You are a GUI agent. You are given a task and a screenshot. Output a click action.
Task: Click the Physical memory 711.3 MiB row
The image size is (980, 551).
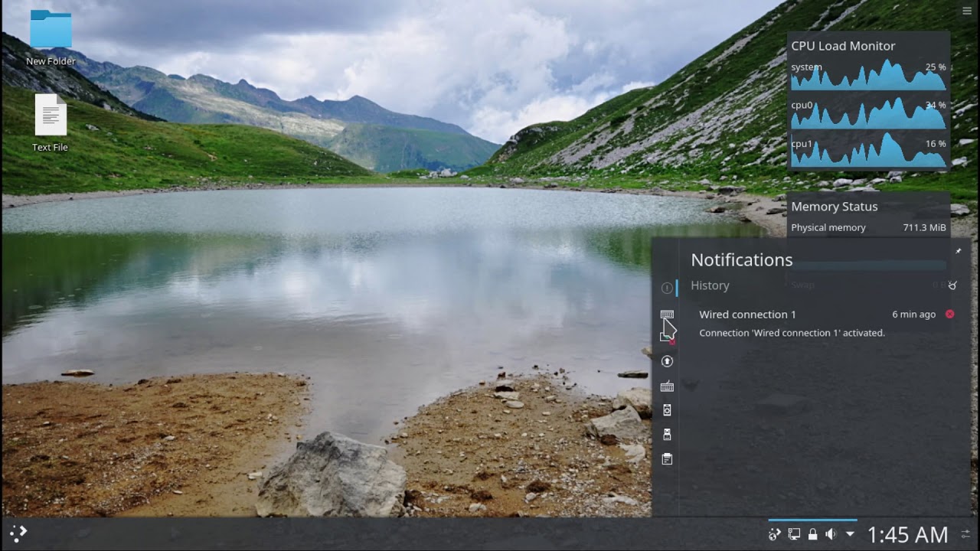point(868,227)
